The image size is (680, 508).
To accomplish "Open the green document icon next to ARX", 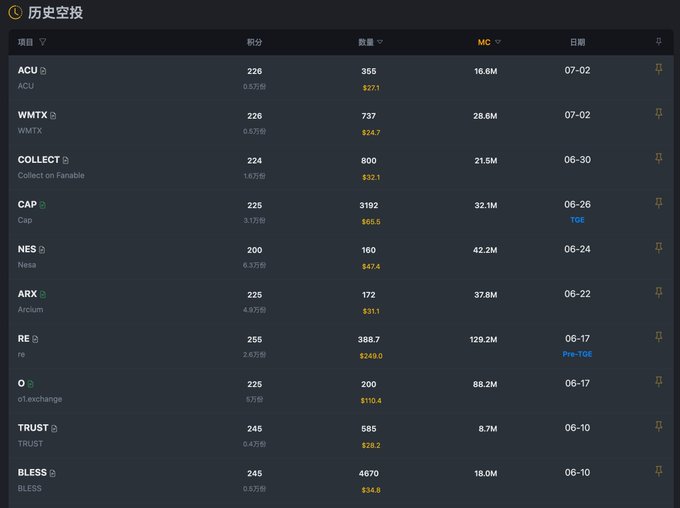I will coord(43,295).
